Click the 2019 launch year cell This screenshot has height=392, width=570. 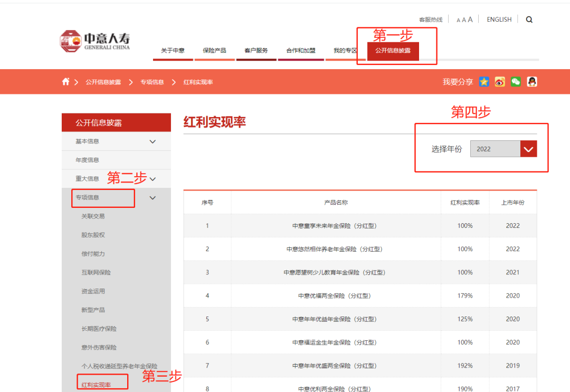[x=512, y=366]
